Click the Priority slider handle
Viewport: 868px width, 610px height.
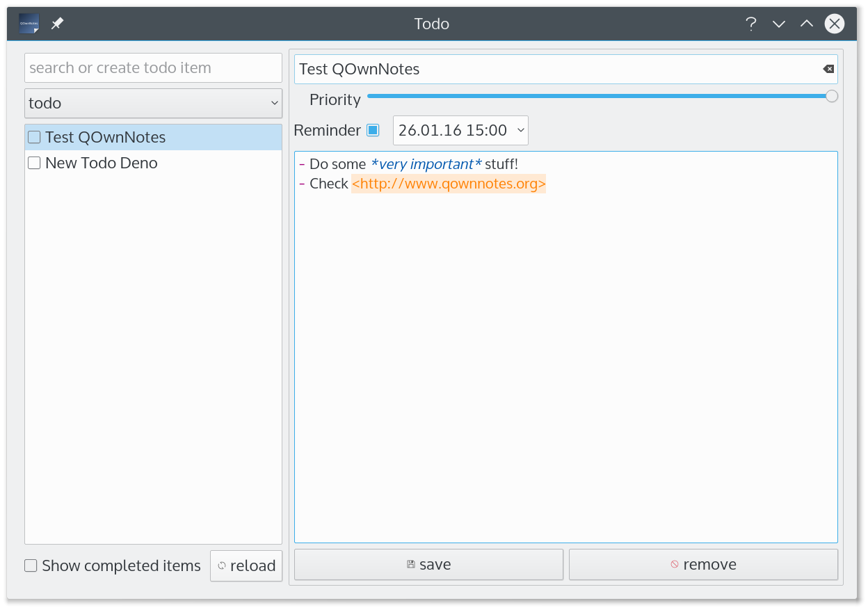click(832, 96)
